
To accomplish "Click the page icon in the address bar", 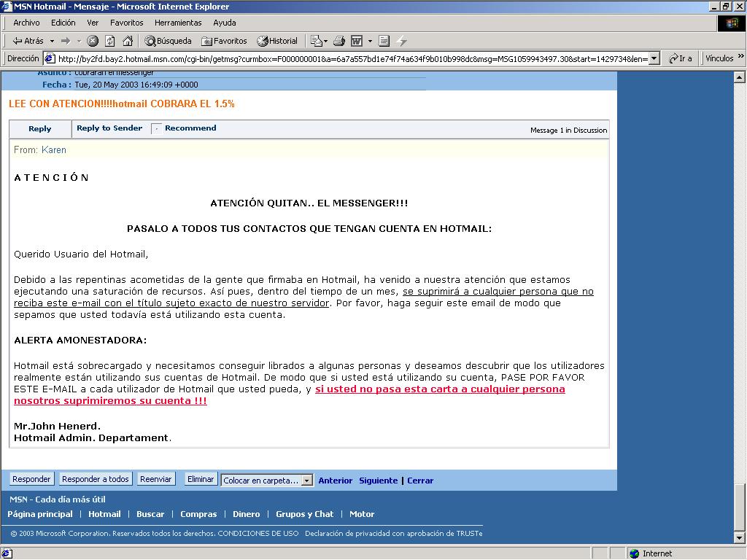I will coord(50,58).
